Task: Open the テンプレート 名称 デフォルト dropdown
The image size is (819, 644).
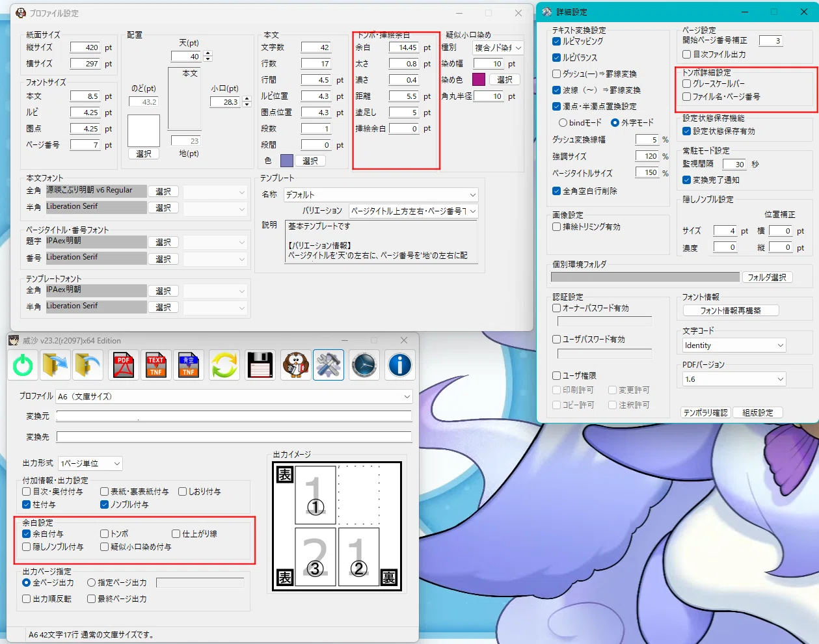Action: pos(381,195)
